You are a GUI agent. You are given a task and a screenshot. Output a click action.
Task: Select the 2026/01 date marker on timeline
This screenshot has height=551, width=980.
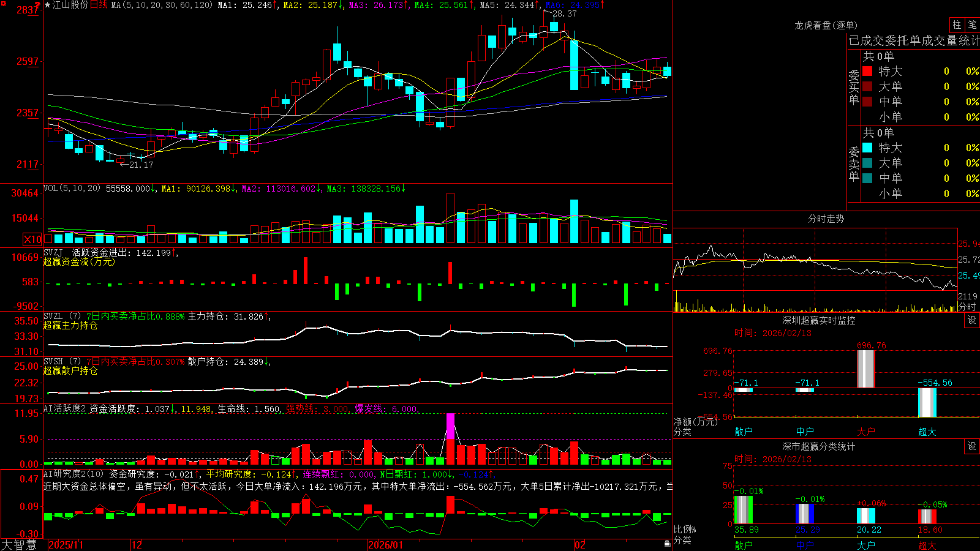tap(385, 545)
